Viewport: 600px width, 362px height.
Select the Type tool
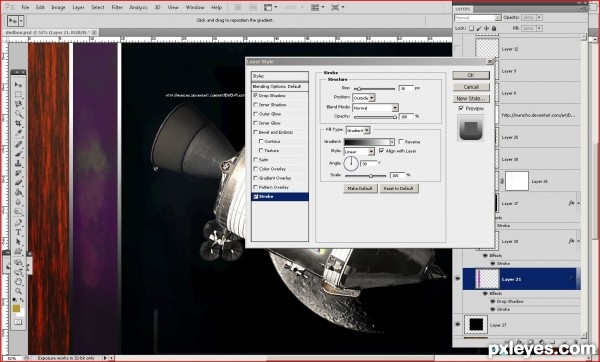coord(18,232)
